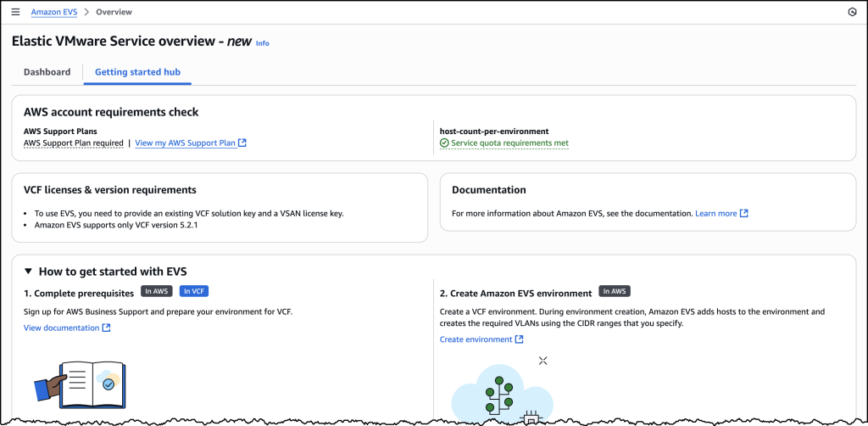Open View my AWS Support Plan link

[x=185, y=143]
